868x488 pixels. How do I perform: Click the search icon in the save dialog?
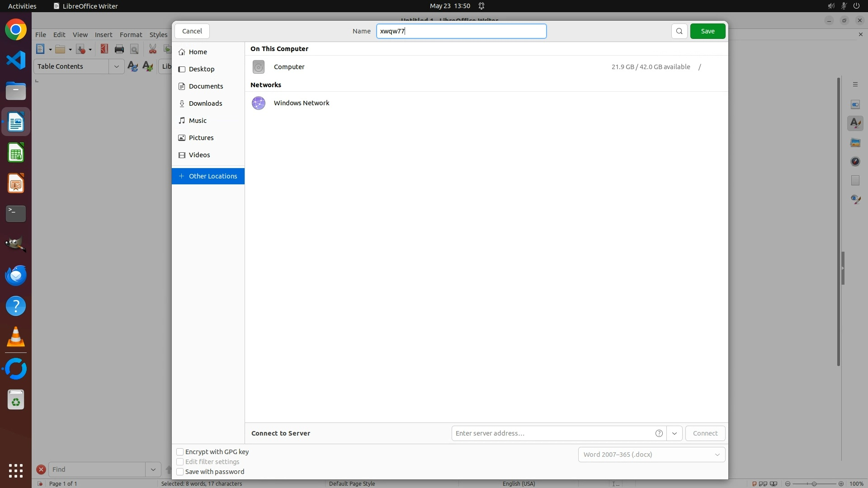[x=679, y=31]
